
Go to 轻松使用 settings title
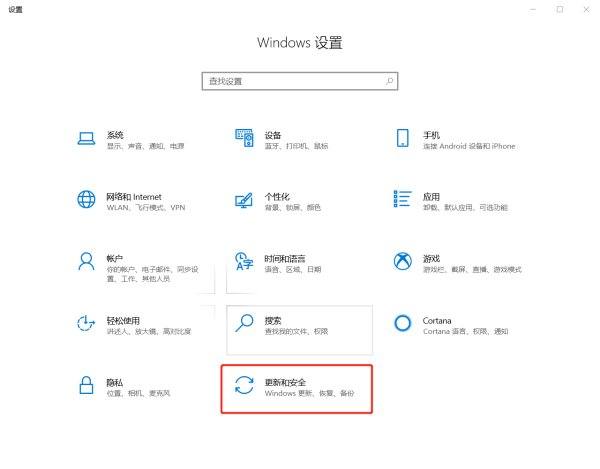[123, 321]
